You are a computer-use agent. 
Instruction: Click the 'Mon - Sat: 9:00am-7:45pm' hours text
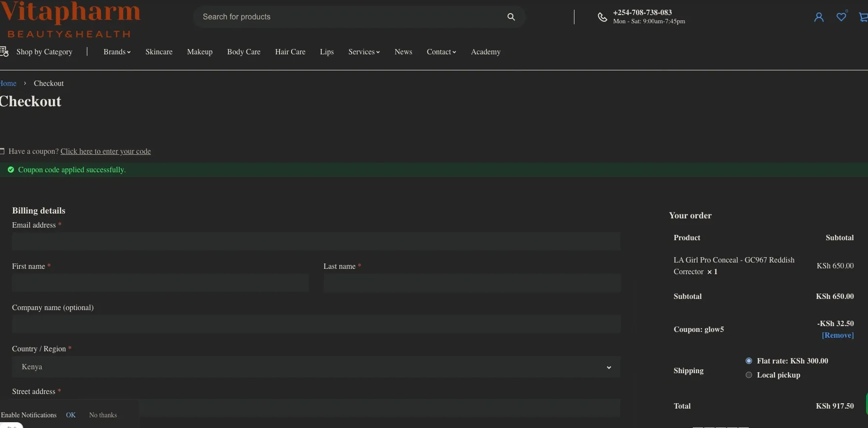[x=649, y=21]
